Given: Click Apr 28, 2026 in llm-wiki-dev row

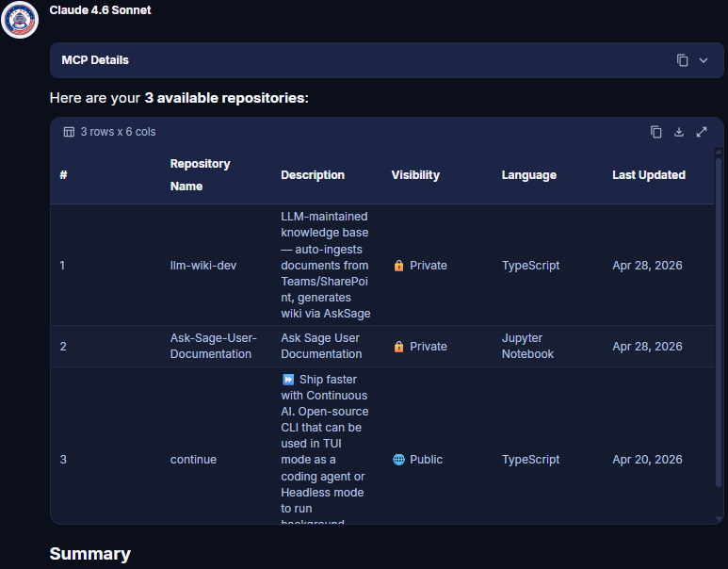Looking at the screenshot, I should [x=647, y=266].
